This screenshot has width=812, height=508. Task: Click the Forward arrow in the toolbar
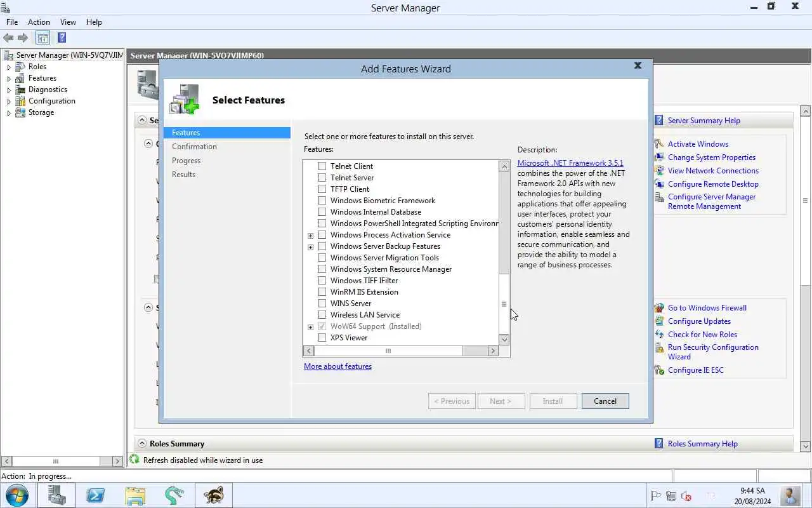pyautogui.click(x=23, y=37)
